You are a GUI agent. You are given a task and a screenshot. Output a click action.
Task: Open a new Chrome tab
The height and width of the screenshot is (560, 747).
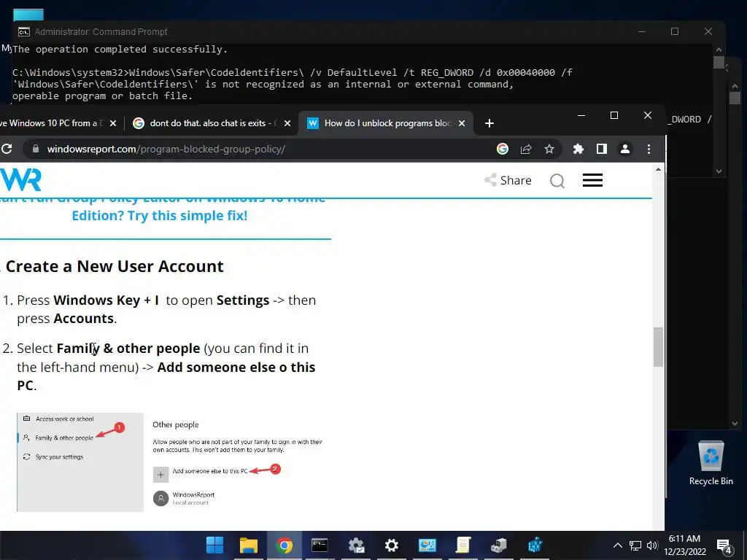489,123
